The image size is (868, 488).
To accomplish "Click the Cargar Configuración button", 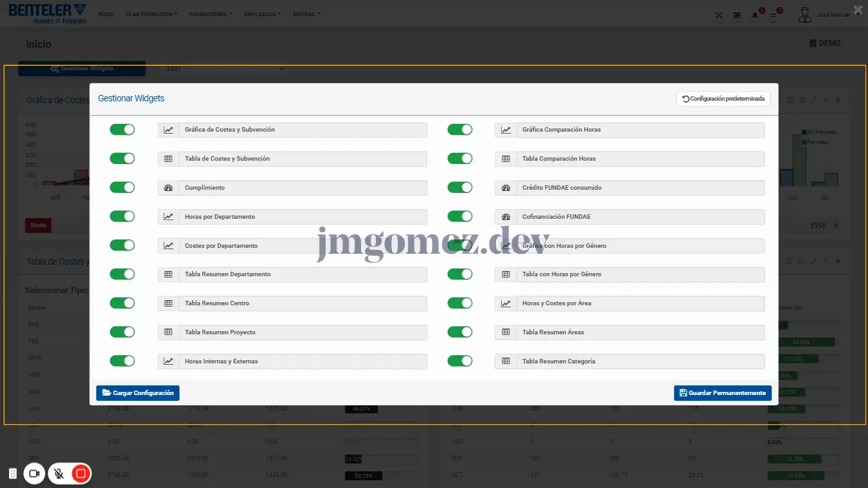I will tap(138, 393).
